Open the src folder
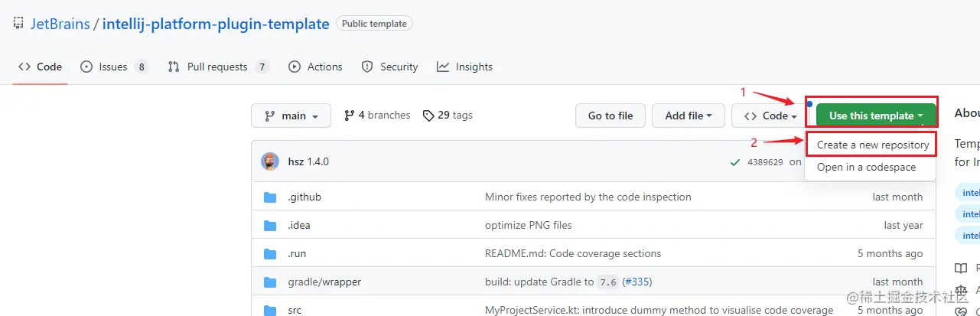Screen dimensions: 980x316 pos(295,310)
